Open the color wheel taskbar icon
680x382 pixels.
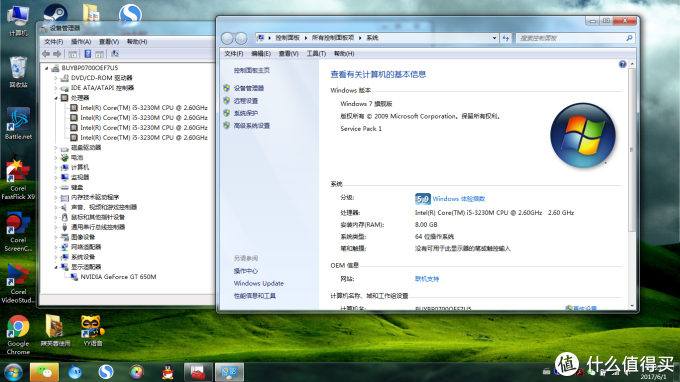click(x=137, y=372)
